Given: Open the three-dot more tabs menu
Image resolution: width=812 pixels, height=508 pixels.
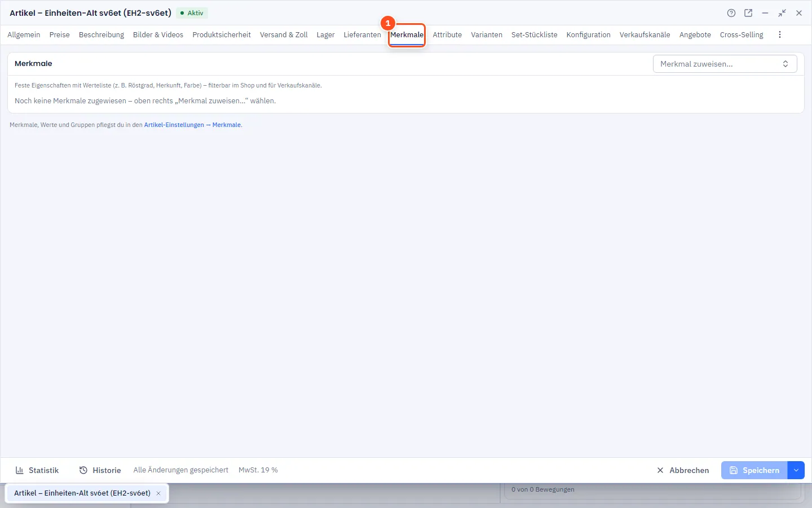Looking at the screenshot, I should [x=780, y=34].
